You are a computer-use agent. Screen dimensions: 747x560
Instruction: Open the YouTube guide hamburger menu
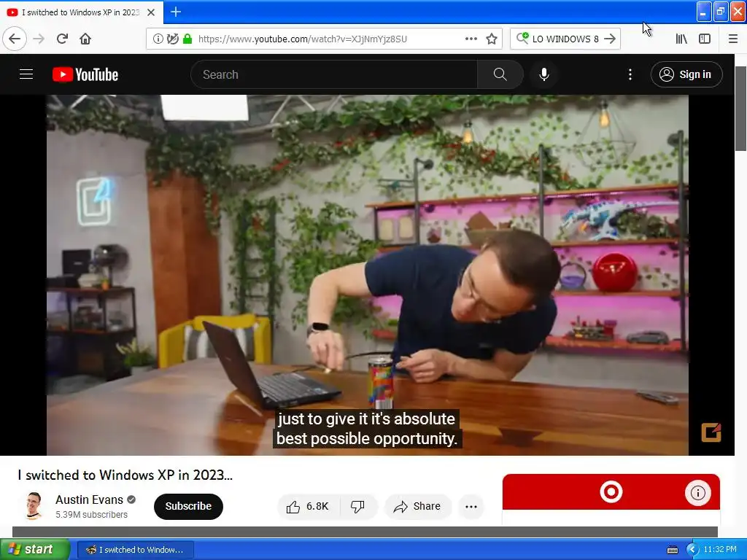(26, 74)
